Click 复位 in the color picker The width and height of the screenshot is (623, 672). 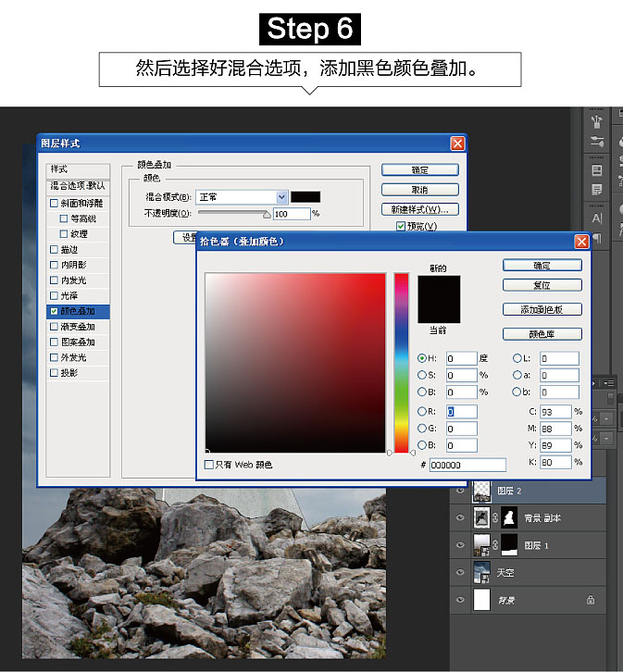coord(542,285)
